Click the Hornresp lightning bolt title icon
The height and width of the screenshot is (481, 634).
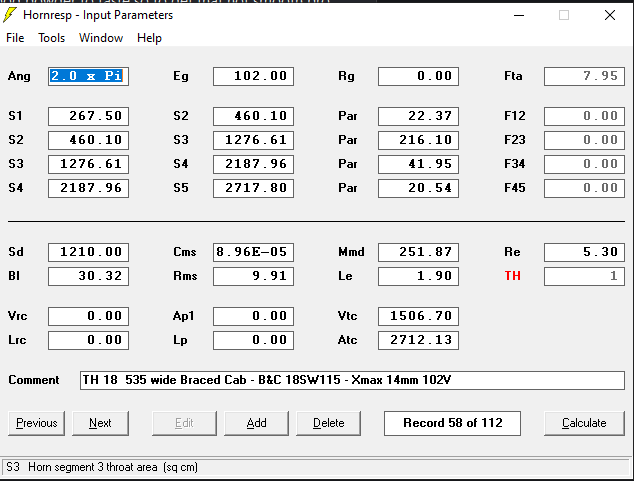point(10,15)
